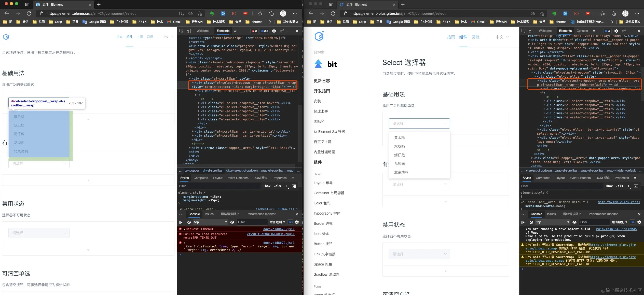The height and width of the screenshot is (295, 644).
Task: Click the Element Plus logo on right page
Action: coord(319,36)
